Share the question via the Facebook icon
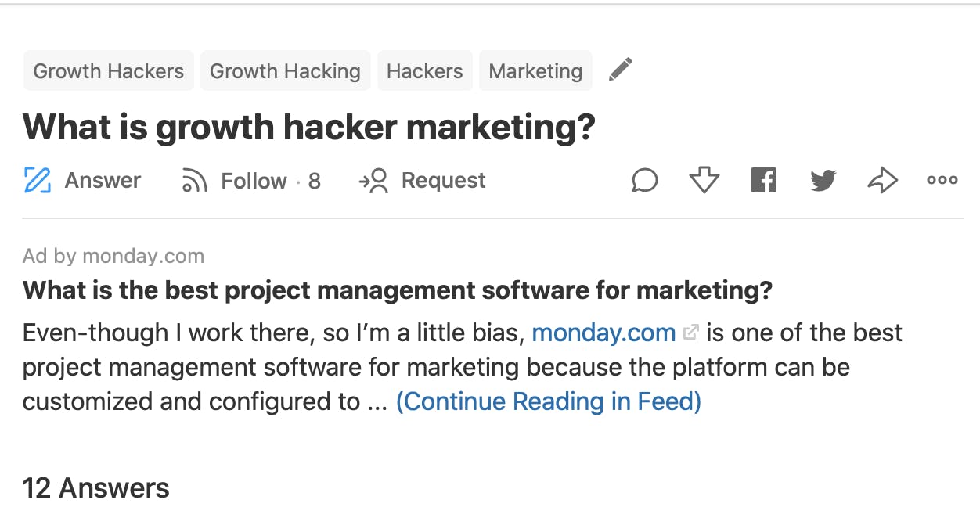 tap(763, 181)
